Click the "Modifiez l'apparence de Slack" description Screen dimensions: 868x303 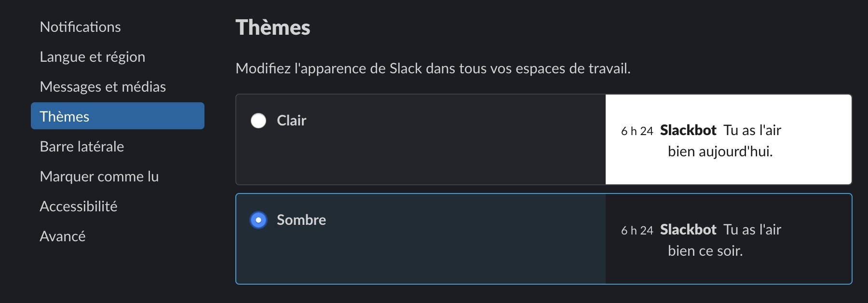[433, 69]
